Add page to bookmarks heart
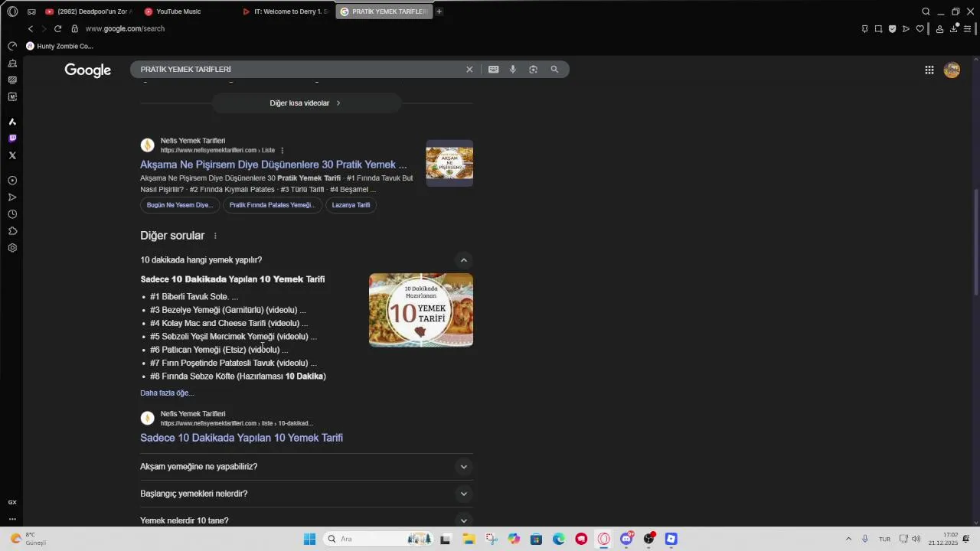 pos(920,29)
